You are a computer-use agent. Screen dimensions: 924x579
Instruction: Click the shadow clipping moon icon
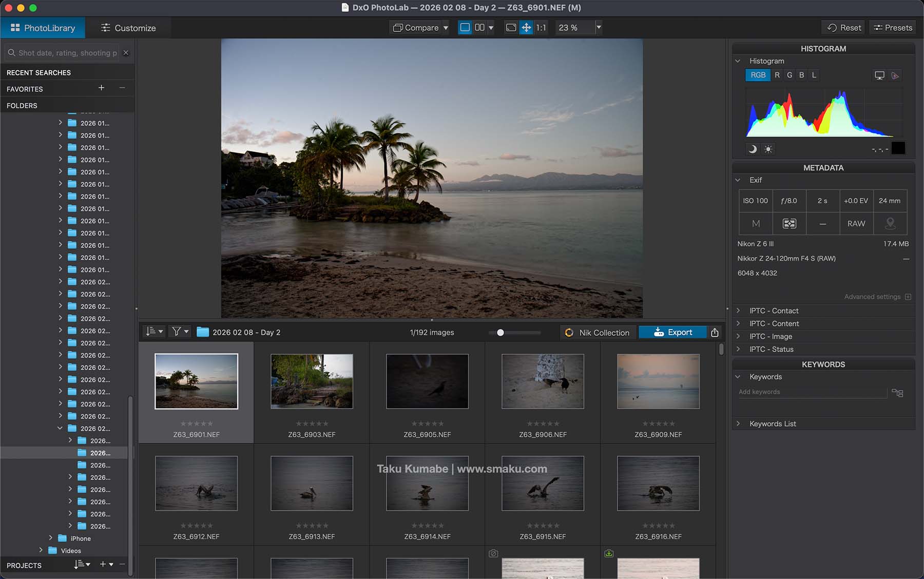tap(753, 149)
